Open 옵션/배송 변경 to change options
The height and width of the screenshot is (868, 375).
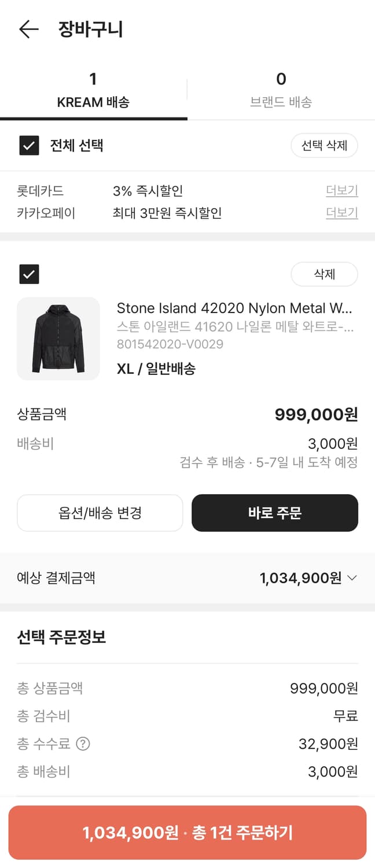[100, 513]
